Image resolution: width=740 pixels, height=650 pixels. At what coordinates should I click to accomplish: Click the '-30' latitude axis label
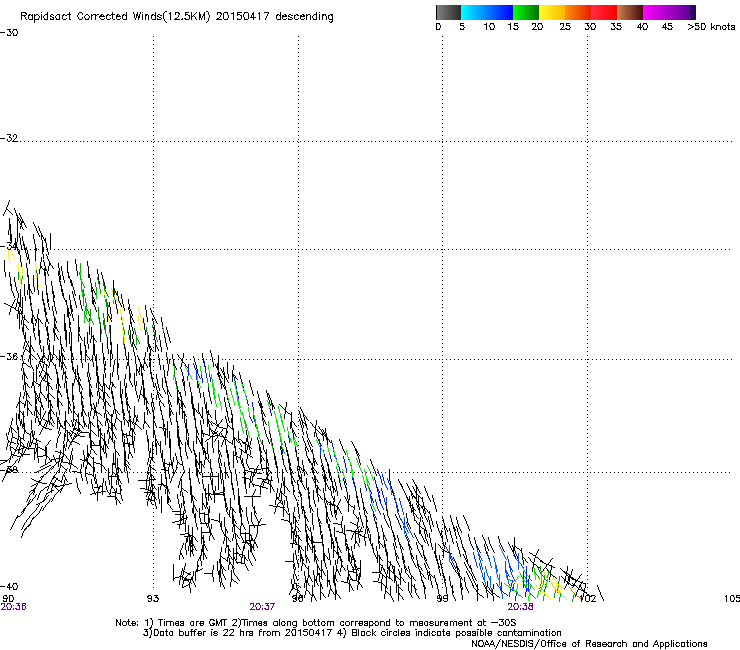9,33
